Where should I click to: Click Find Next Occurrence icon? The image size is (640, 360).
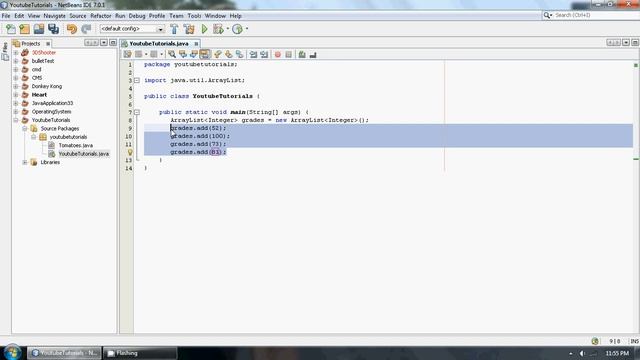click(193, 54)
